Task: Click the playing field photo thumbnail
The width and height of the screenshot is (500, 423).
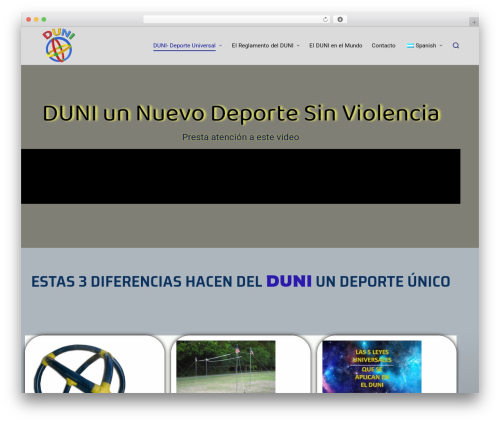Action: [226, 366]
